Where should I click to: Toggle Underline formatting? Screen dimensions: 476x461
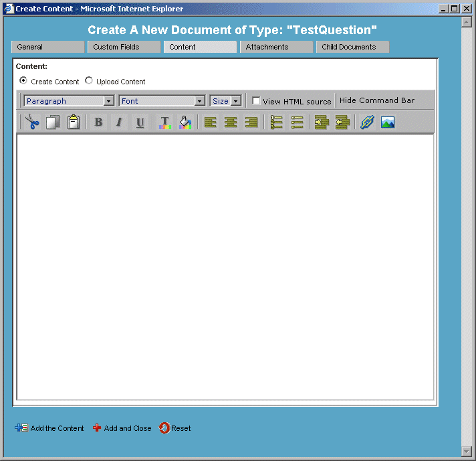140,122
